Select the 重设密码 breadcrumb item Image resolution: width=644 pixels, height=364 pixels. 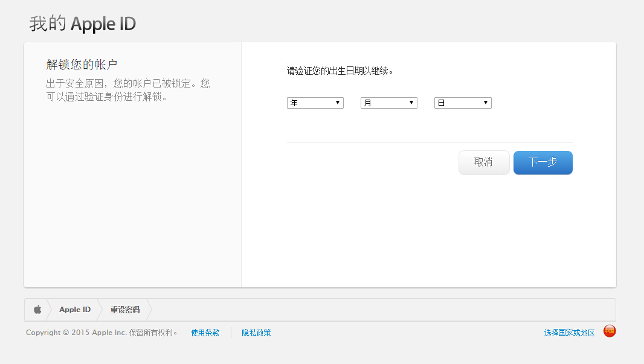click(125, 310)
